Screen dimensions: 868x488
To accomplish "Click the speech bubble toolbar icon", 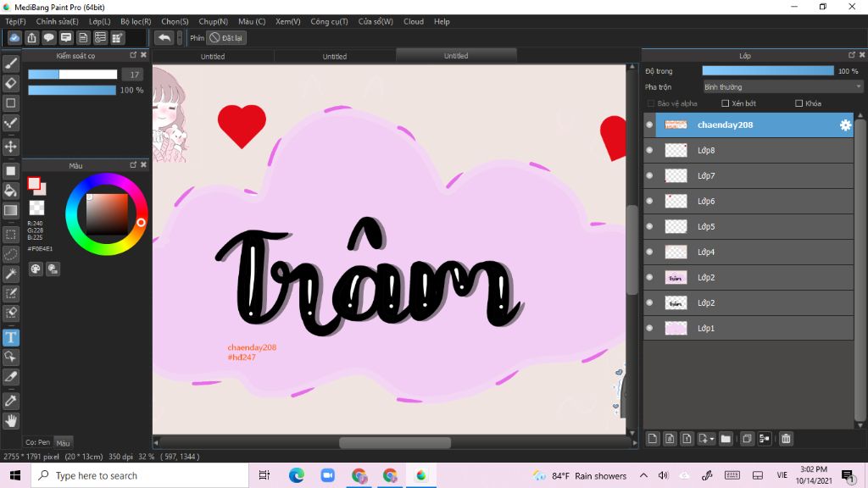I will (x=48, y=37).
